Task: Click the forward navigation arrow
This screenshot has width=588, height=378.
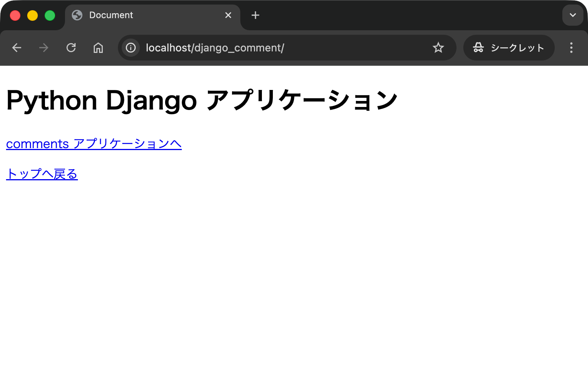Action: click(43, 48)
